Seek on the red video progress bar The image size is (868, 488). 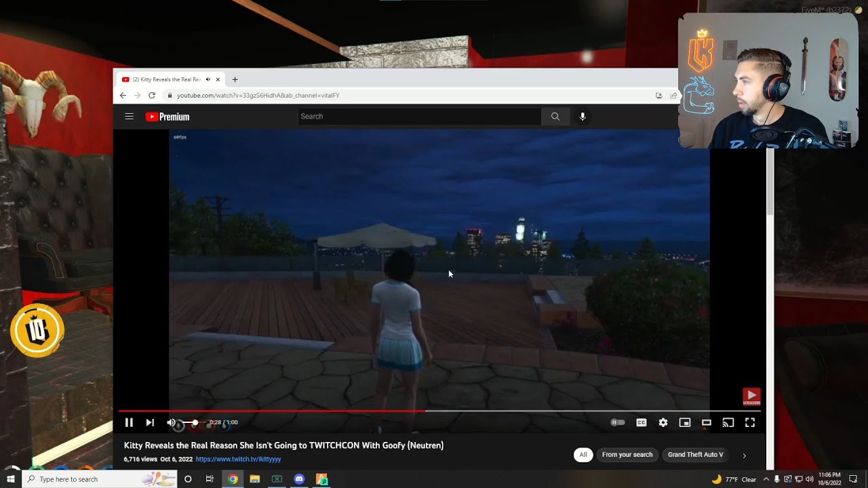coord(439,411)
